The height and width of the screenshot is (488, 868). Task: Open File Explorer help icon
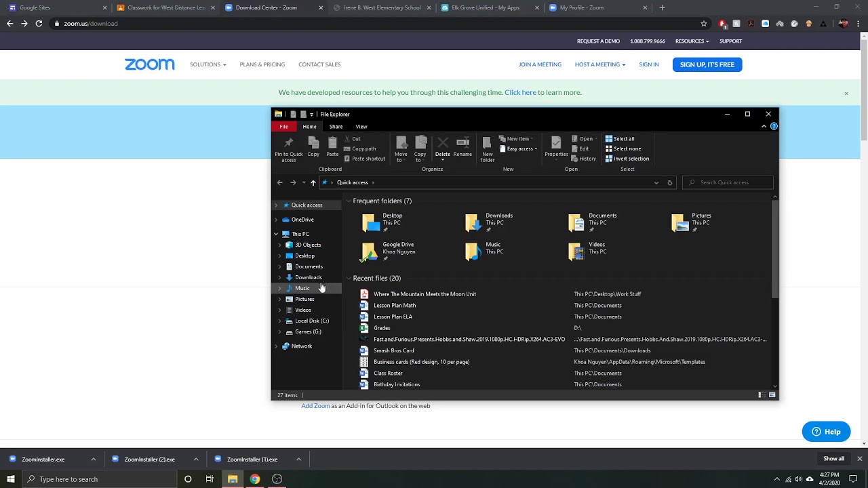pos(774,127)
